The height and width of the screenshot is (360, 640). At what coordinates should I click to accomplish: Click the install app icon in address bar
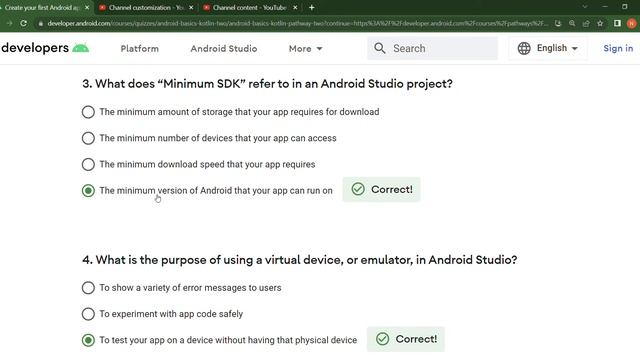(558, 23)
